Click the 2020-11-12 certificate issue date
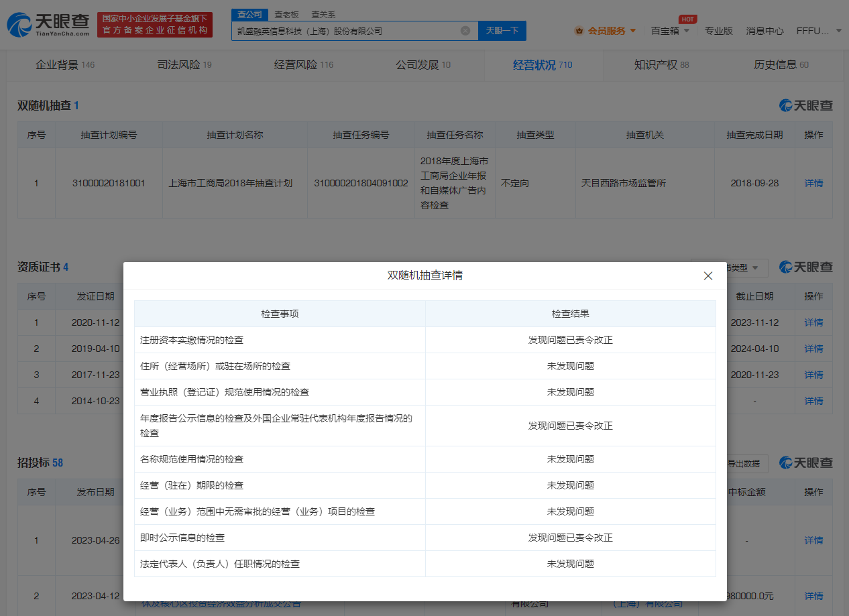 pos(95,322)
